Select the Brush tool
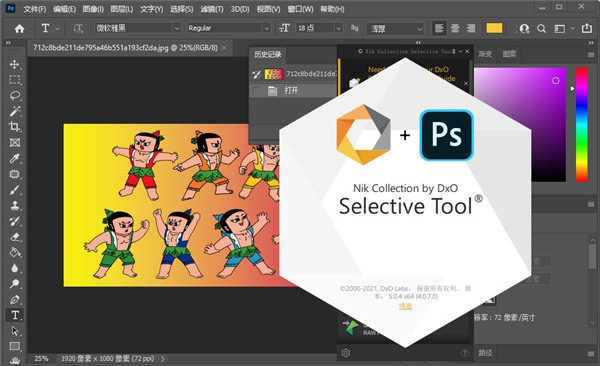This screenshot has width=600, height=366. pyautogui.click(x=15, y=190)
